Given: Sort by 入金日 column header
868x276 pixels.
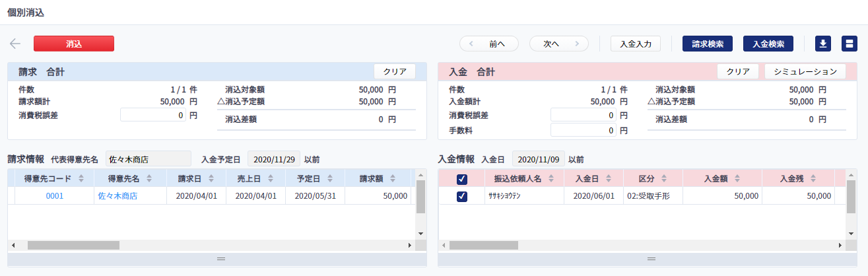Looking at the screenshot, I should click(x=593, y=178).
